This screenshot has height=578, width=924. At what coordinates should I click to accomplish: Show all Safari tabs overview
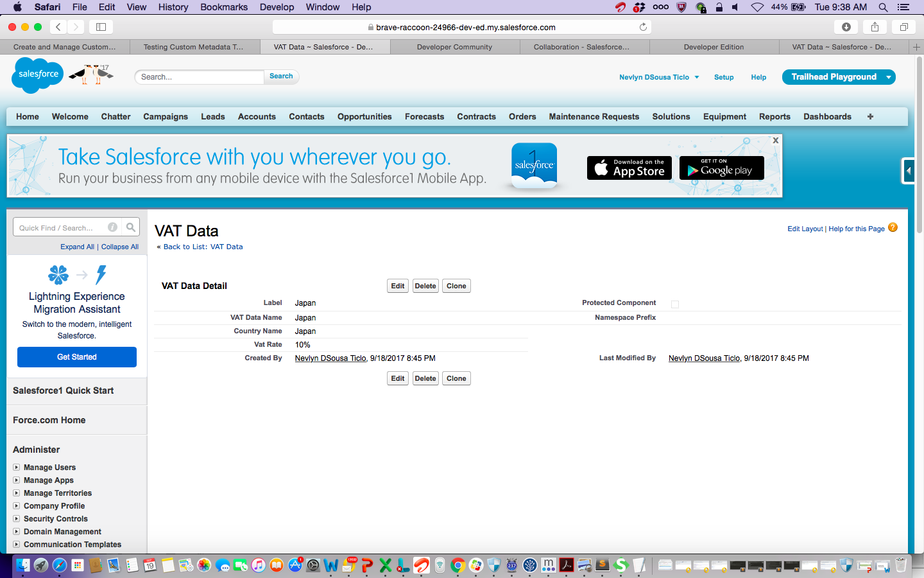click(903, 27)
